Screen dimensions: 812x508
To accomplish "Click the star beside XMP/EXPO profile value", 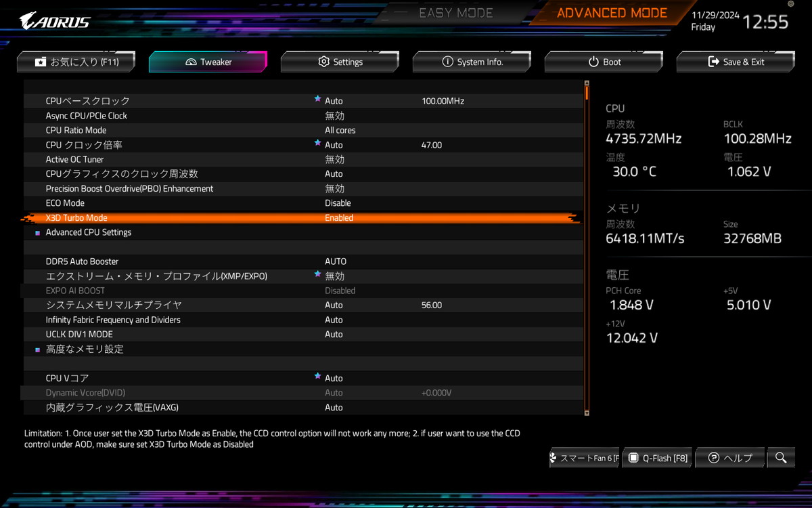I will [317, 275].
